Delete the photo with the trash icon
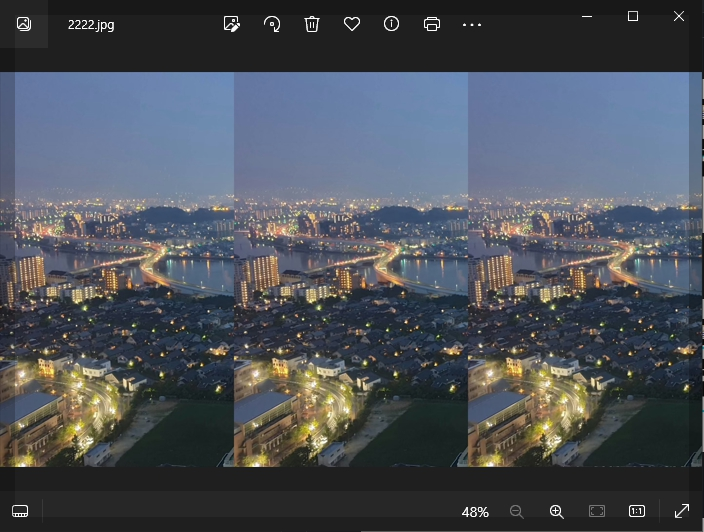Viewport: 704px width, 532px height. [x=312, y=24]
